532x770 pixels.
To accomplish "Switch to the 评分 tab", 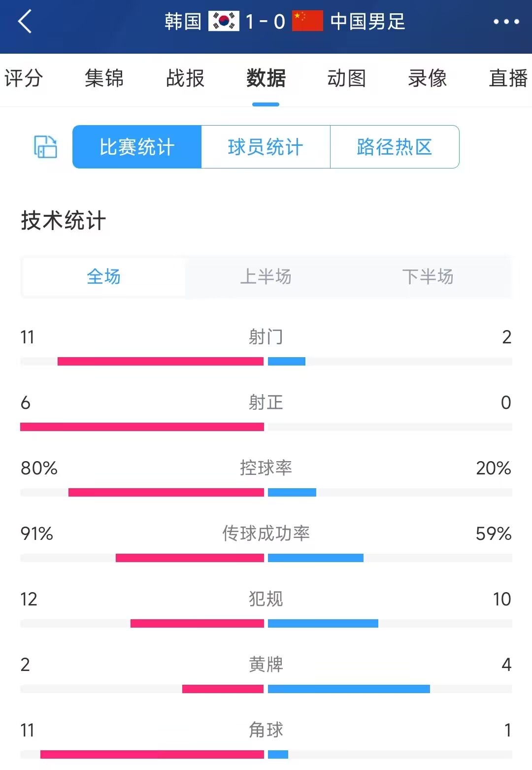I will point(23,78).
